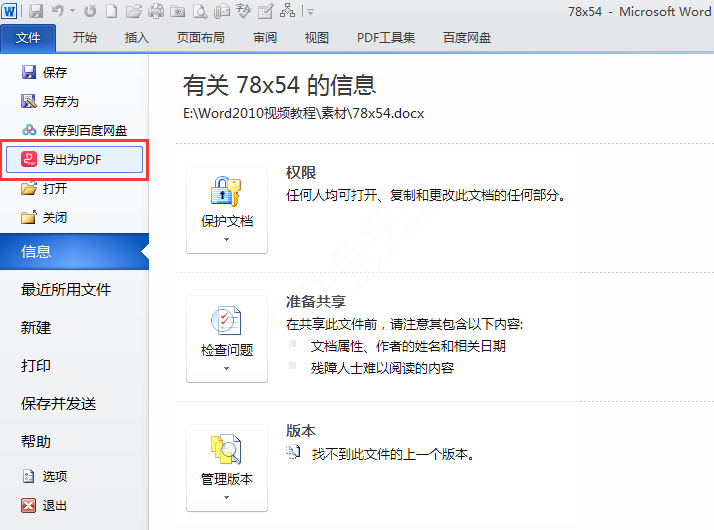Open the PDF工具集 ribbon tab
The width and height of the screenshot is (714, 530).
tap(386, 38)
